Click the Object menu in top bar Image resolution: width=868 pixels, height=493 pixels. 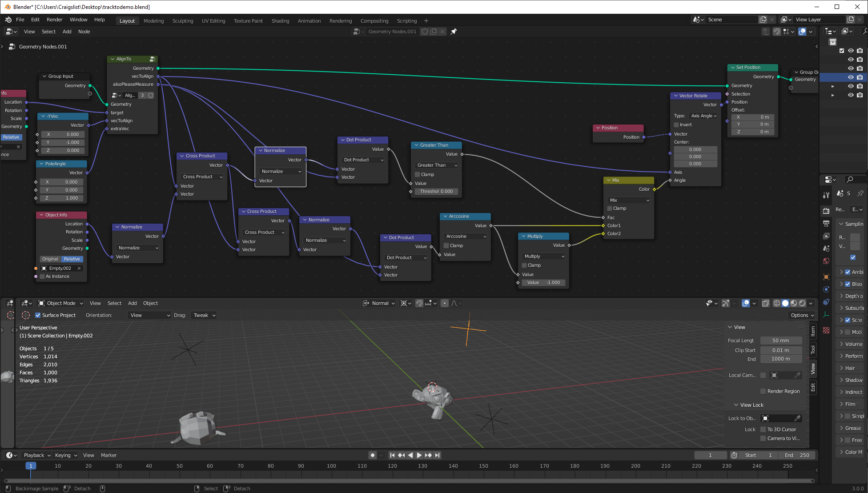coord(151,303)
